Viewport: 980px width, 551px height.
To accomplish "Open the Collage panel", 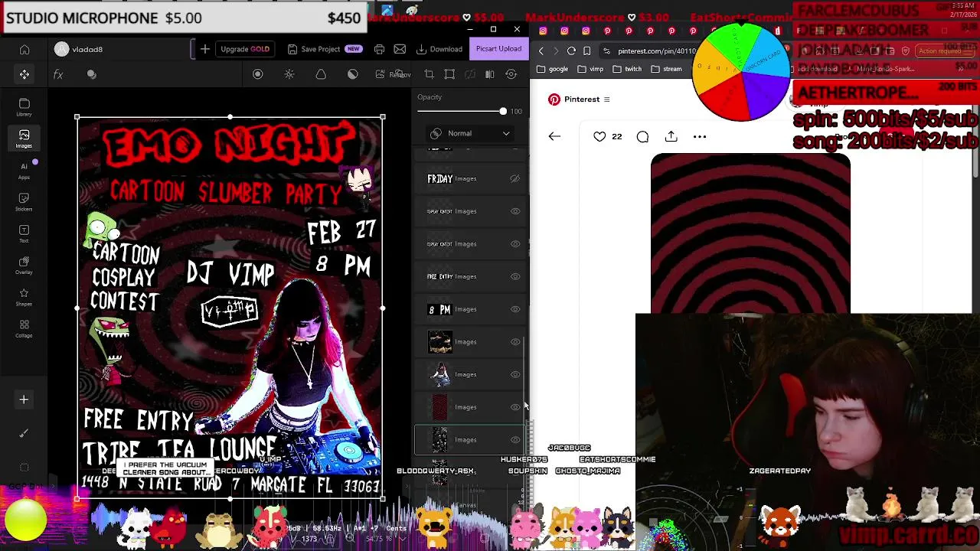I will point(24,329).
